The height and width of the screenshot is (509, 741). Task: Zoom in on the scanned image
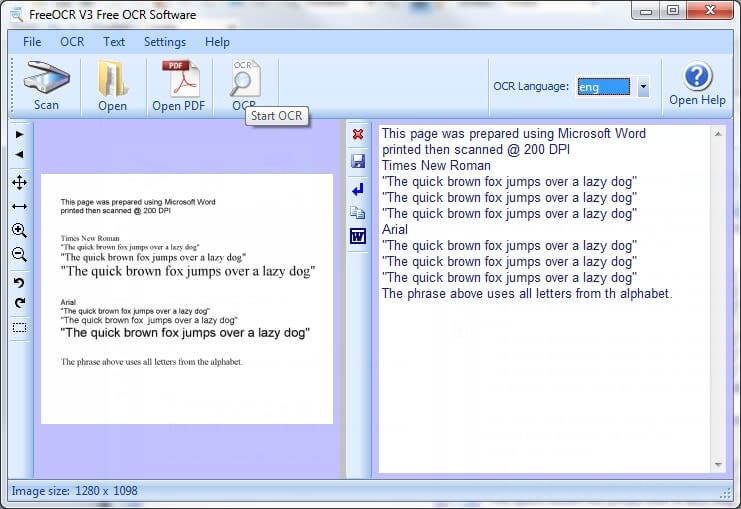tap(19, 230)
